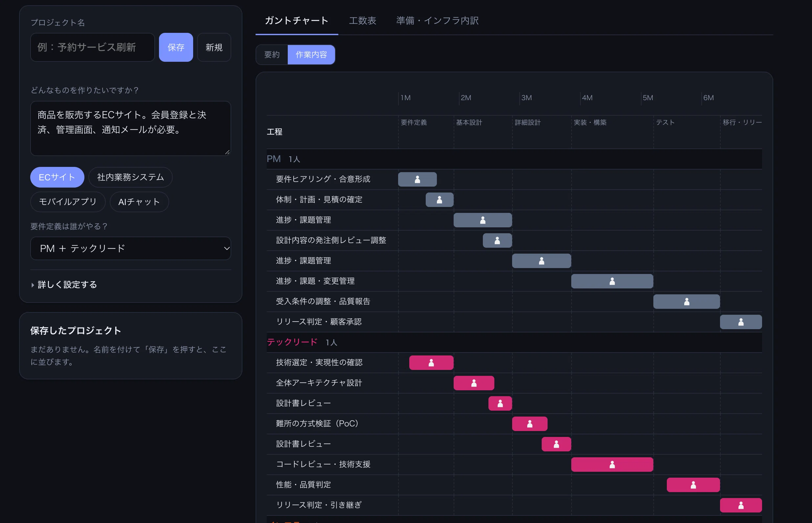Screen dimensions: 812x523
Task: Select the モバイルアプリ preset chip
Action: point(68,202)
